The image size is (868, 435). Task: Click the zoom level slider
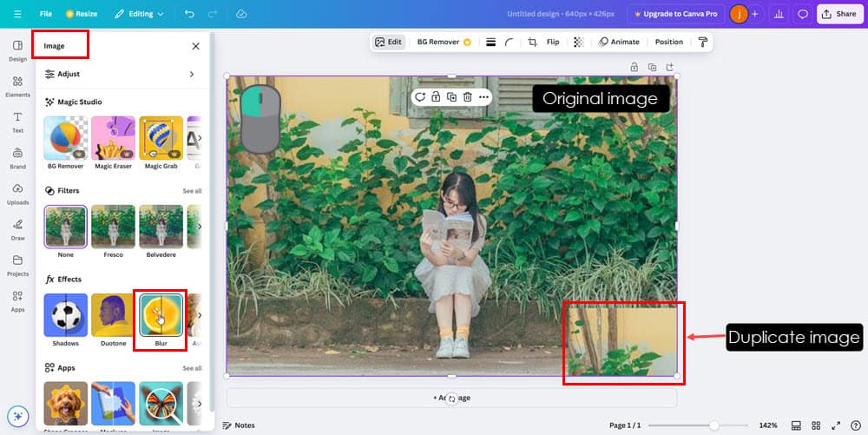[x=713, y=425]
